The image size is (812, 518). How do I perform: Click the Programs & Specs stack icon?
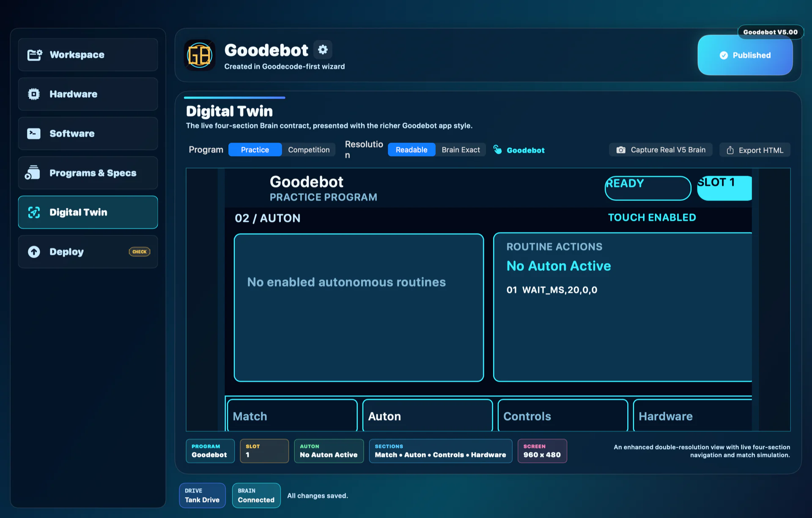click(x=33, y=173)
